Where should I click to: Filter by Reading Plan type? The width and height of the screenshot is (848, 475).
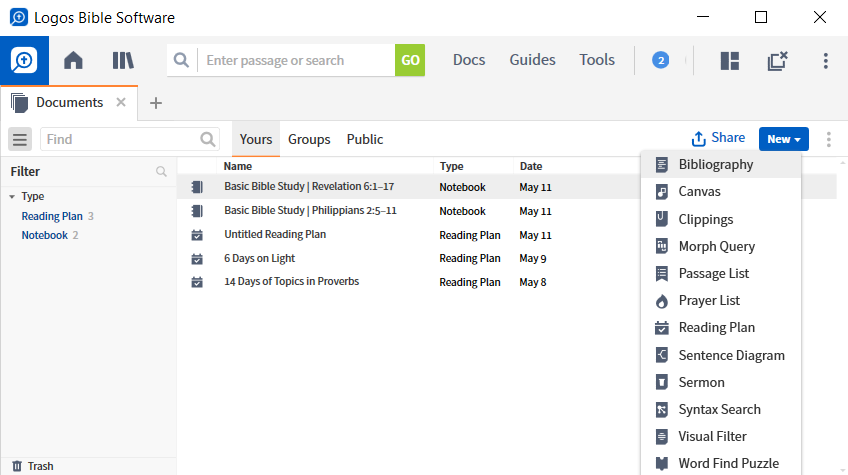pyautogui.click(x=52, y=216)
